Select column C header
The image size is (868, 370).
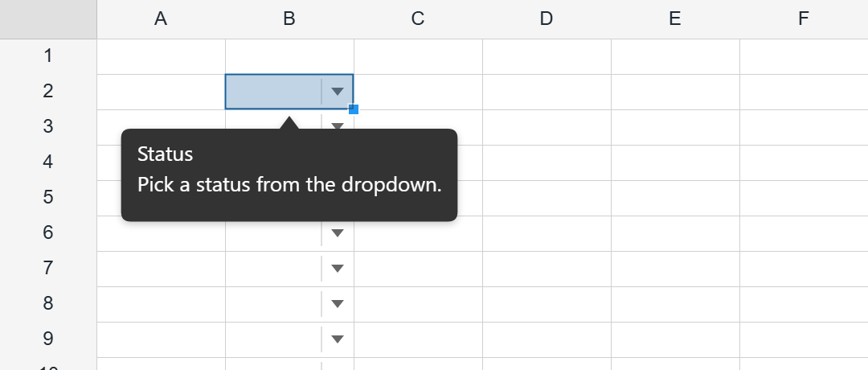click(418, 19)
